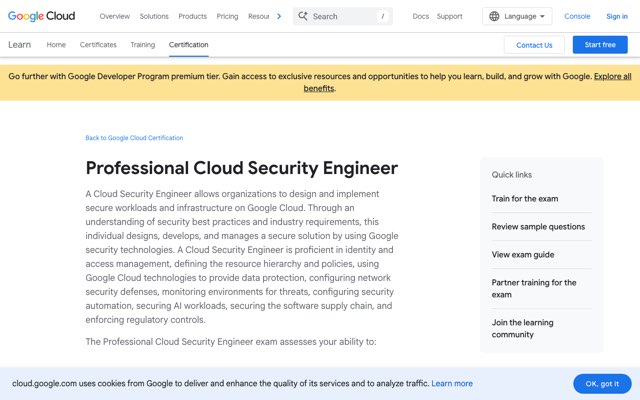Screen dimensions: 640x400
Task: Select the Certification tab
Action: point(189,44)
